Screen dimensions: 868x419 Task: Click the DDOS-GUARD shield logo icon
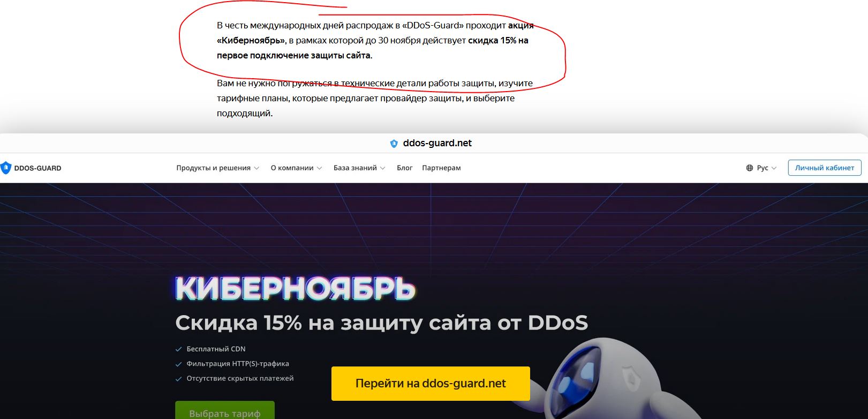(x=5, y=168)
